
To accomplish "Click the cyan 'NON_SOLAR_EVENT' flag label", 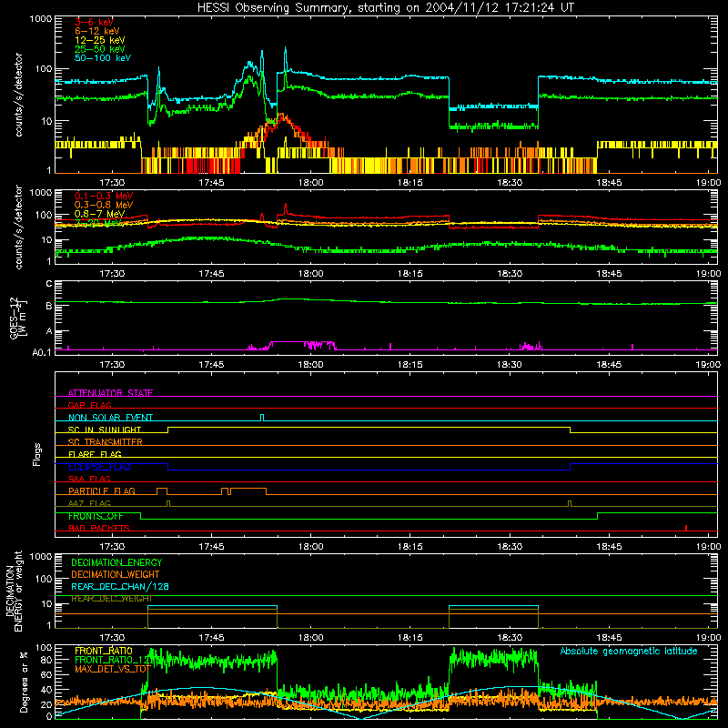I will pyautogui.click(x=110, y=418).
